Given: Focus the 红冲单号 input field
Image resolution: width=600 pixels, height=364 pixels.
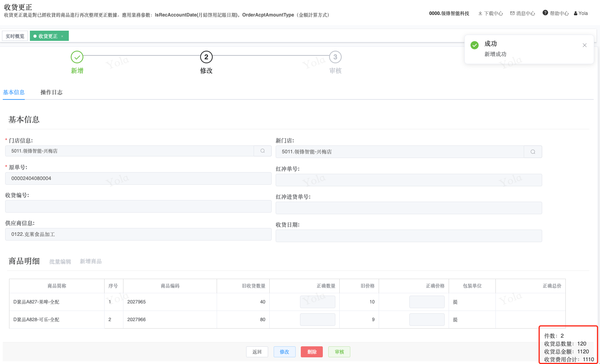Looking at the screenshot, I should click(409, 180).
